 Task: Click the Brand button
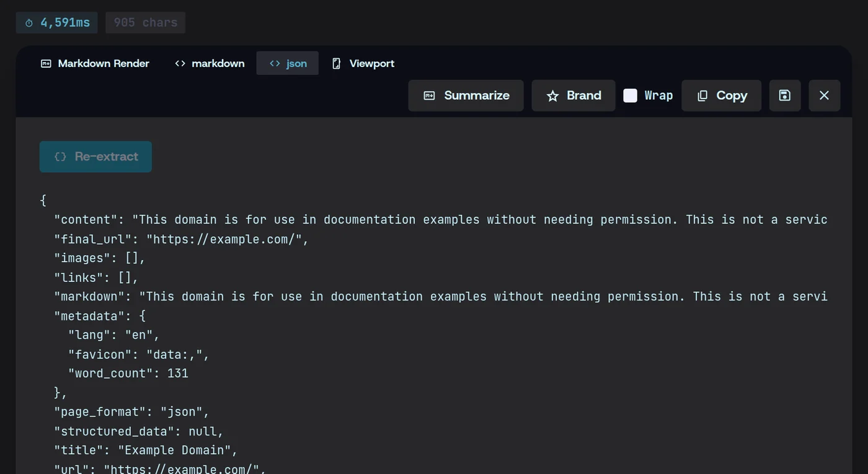tap(573, 95)
